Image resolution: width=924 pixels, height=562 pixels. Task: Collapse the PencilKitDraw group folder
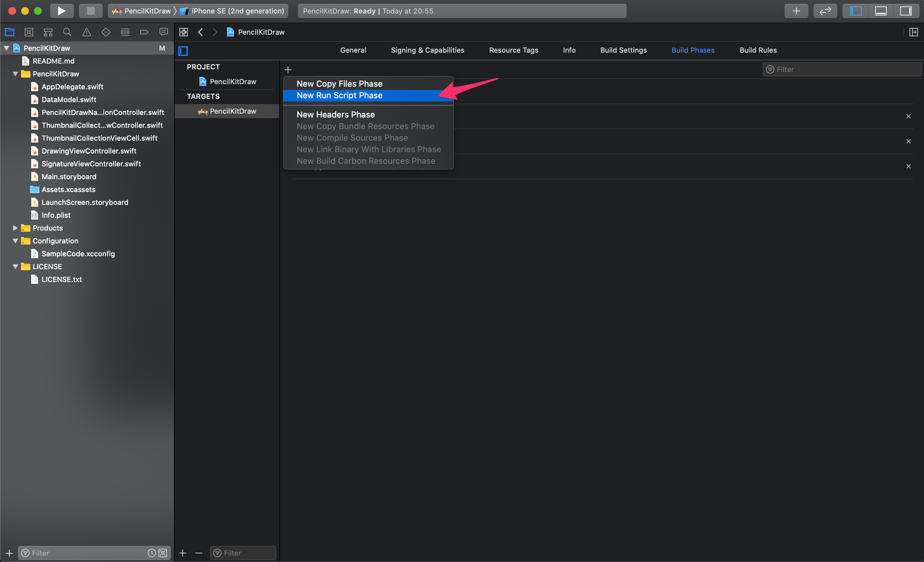pyautogui.click(x=15, y=74)
